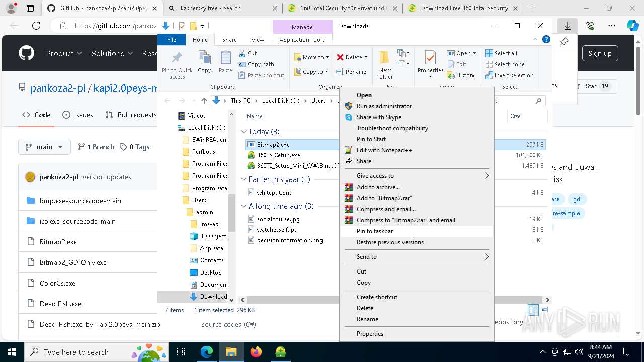Select decisioninformation.png file
The image size is (644, 362).
(x=289, y=240)
